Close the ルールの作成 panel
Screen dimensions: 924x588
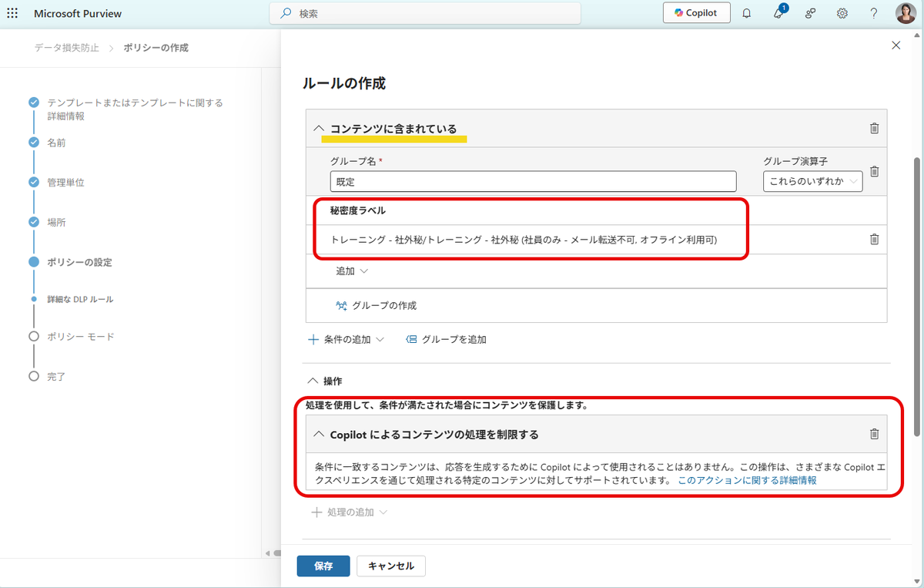click(896, 45)
